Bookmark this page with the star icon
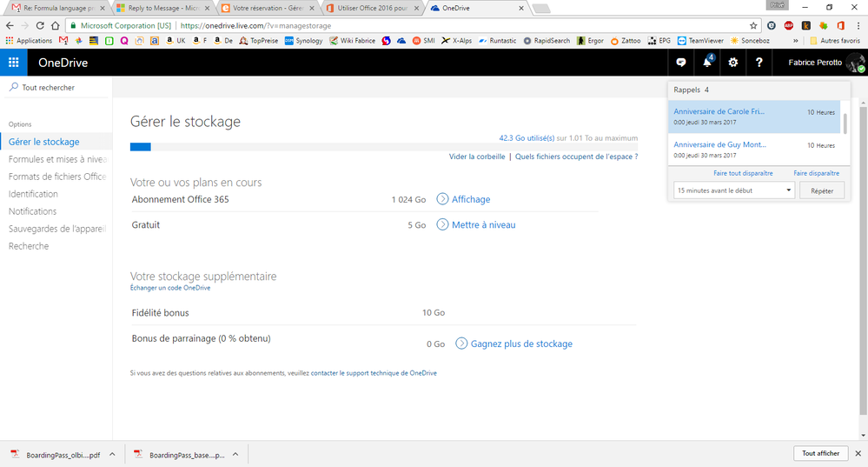 [753, 25]
